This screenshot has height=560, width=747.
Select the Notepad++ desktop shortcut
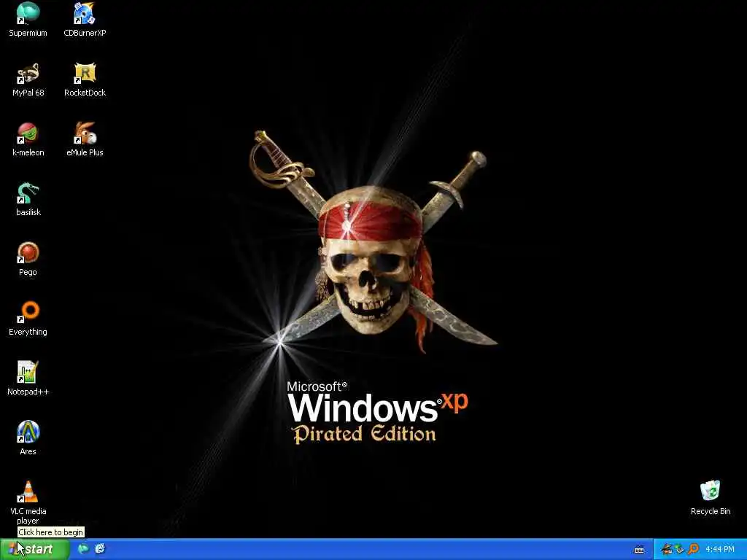click(x=28, y=378)
